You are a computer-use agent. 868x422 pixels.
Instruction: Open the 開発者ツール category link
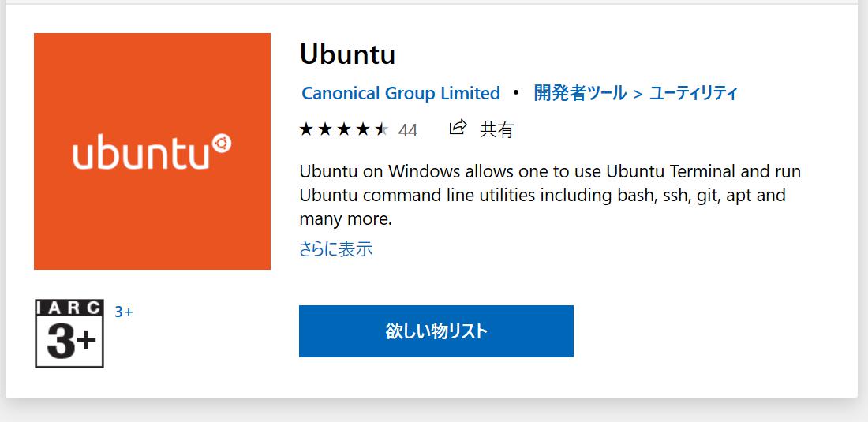click(x=580, y=93)
